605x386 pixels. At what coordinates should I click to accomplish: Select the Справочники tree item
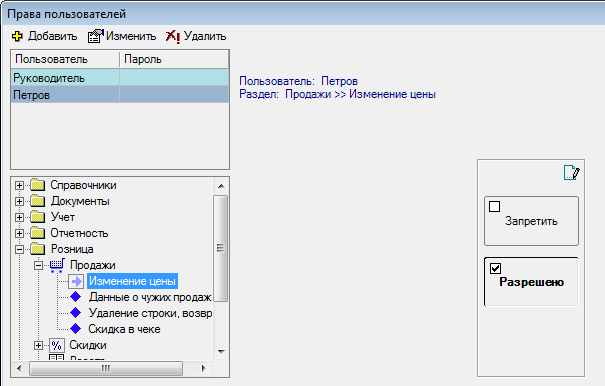coord(83,185)
